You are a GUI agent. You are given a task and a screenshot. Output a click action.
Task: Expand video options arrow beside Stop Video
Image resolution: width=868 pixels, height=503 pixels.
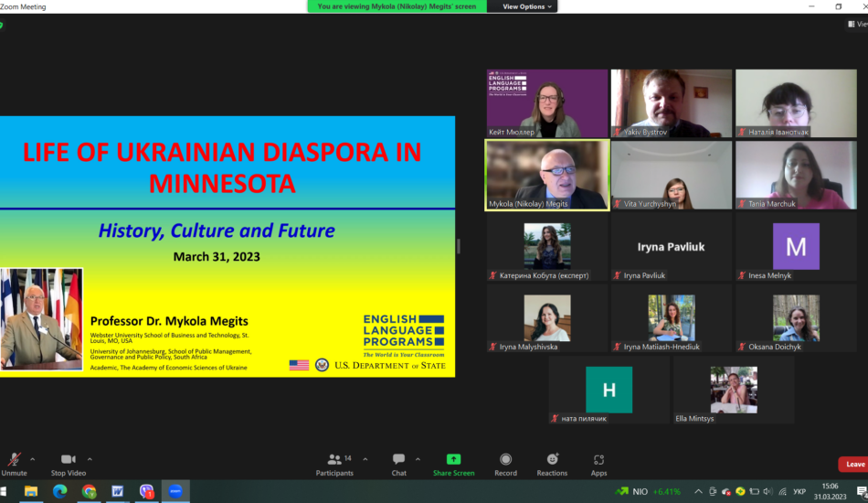(x=90, y=459)
